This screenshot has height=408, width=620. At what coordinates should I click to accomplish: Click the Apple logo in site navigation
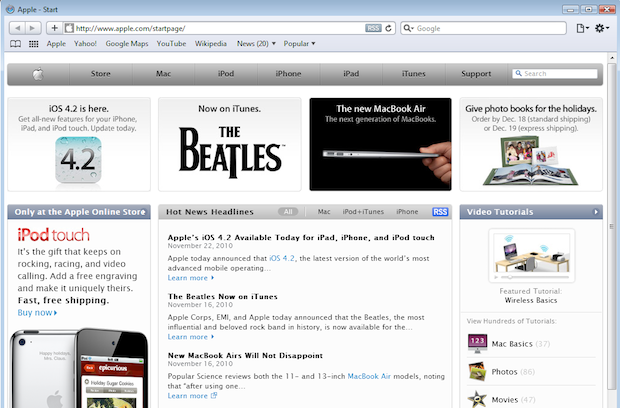[x=38, y=74]
